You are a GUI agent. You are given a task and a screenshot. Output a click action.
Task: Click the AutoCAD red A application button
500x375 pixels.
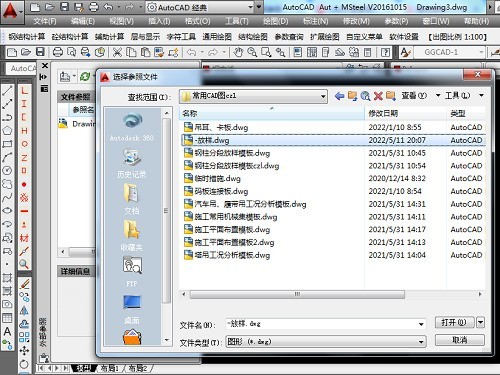coord(11,11)
